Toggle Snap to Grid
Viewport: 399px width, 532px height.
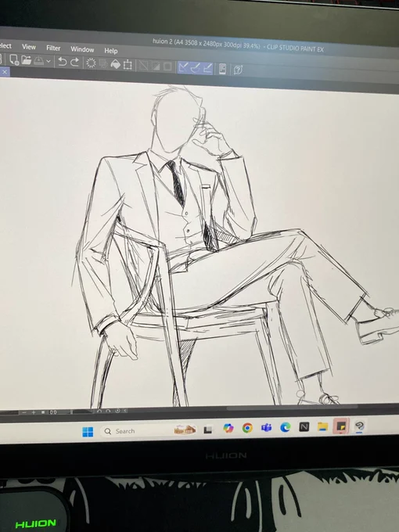208,69
